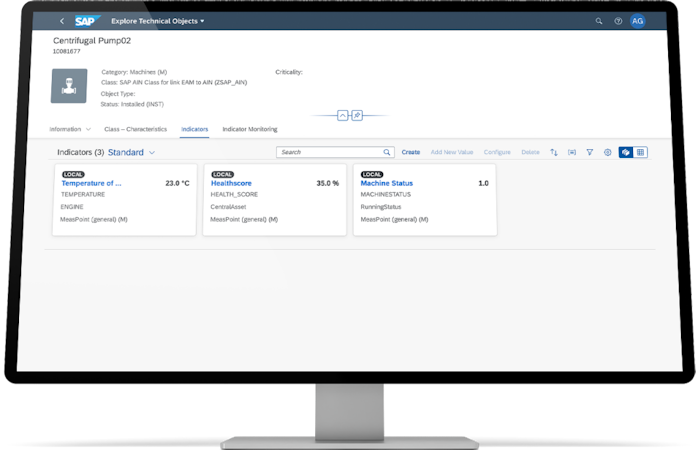
Task: Click the Add New Value button
Action: click(452, 152)
